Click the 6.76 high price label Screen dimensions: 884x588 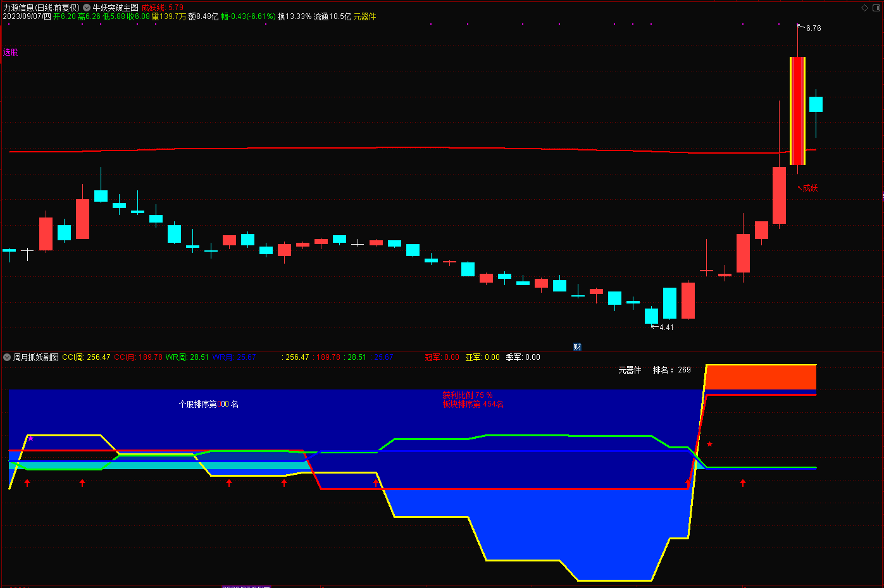point(813,28)
